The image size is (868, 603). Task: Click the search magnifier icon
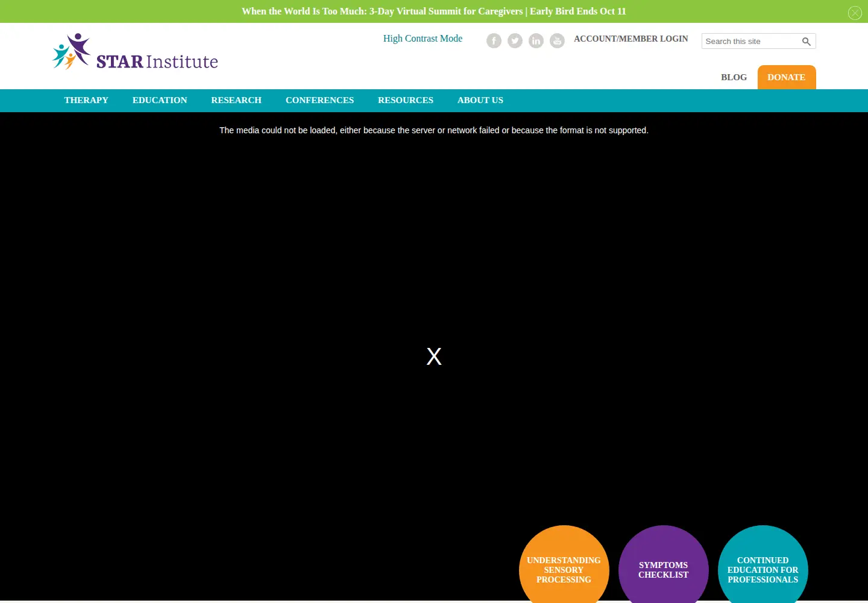[806, 41]
